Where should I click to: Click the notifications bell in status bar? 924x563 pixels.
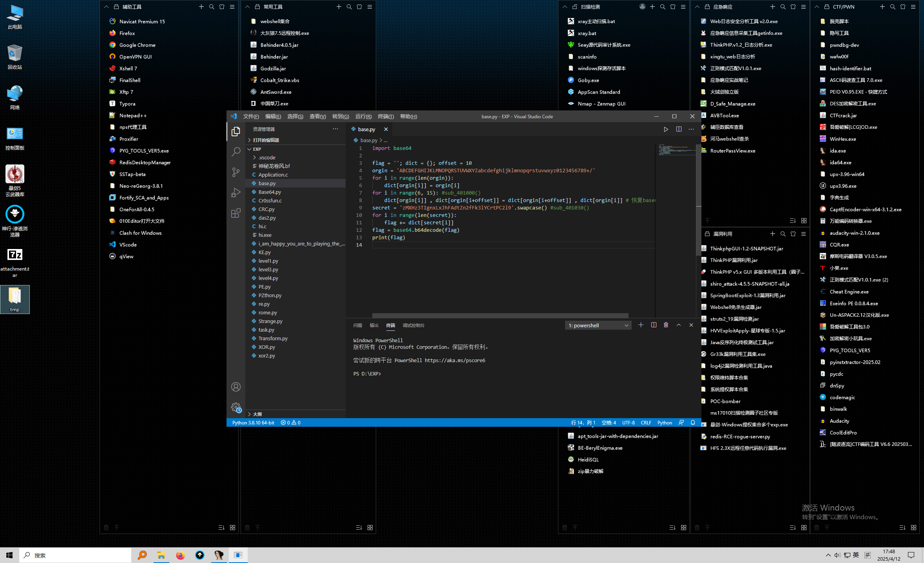coord(693,422)
